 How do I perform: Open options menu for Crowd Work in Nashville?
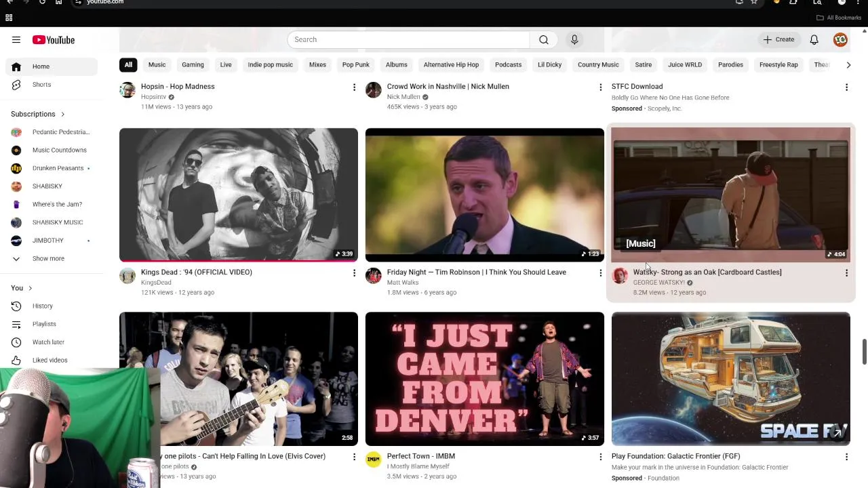600,87
